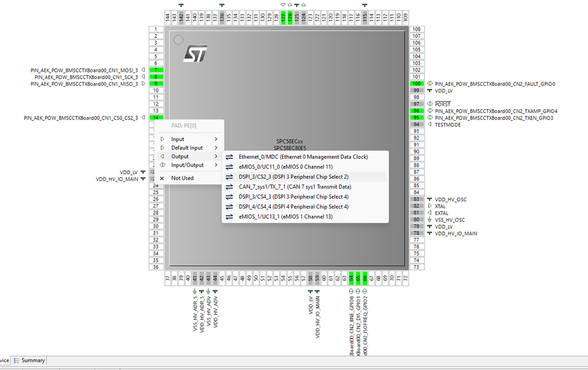Choose Not Used in context menu
Screen dimensions: 588x370
(190, 178)
